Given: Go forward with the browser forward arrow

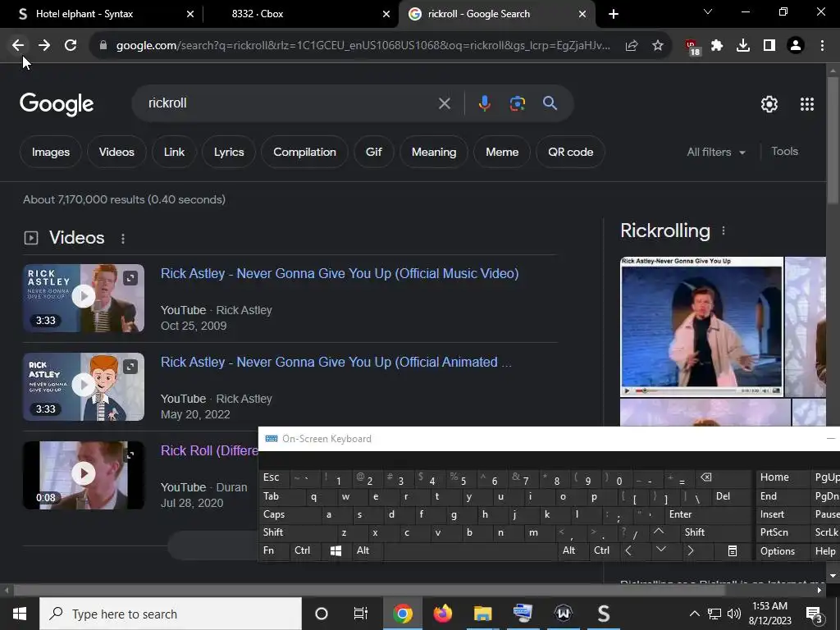Looking at the screenshot, I should 44,46.
